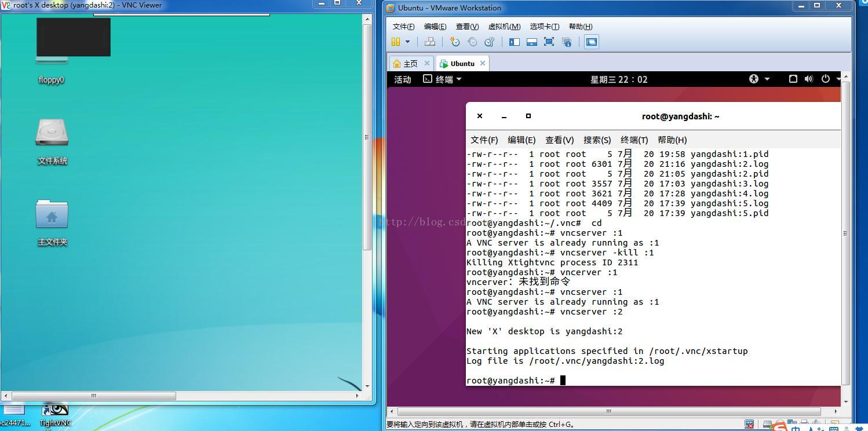Open terminal 终端(T) menu

click(634, 140)
